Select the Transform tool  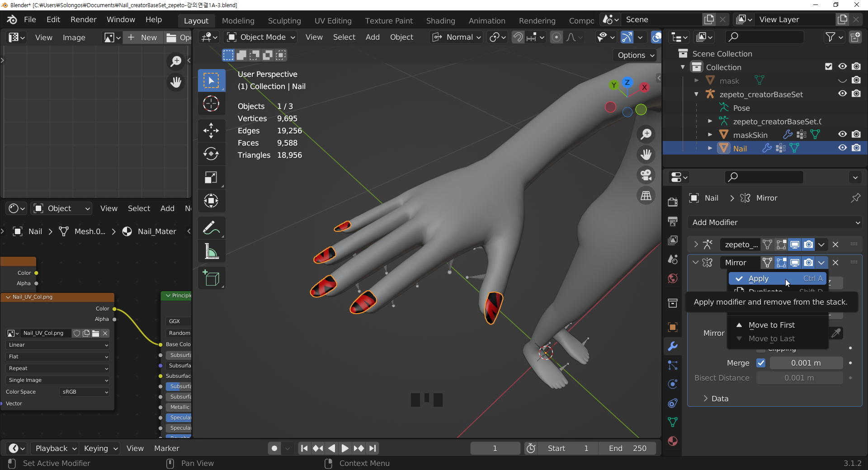point(211,201)
